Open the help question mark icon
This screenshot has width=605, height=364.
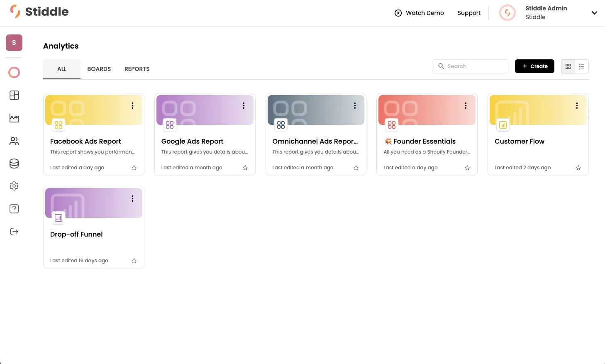coord(14,209)
